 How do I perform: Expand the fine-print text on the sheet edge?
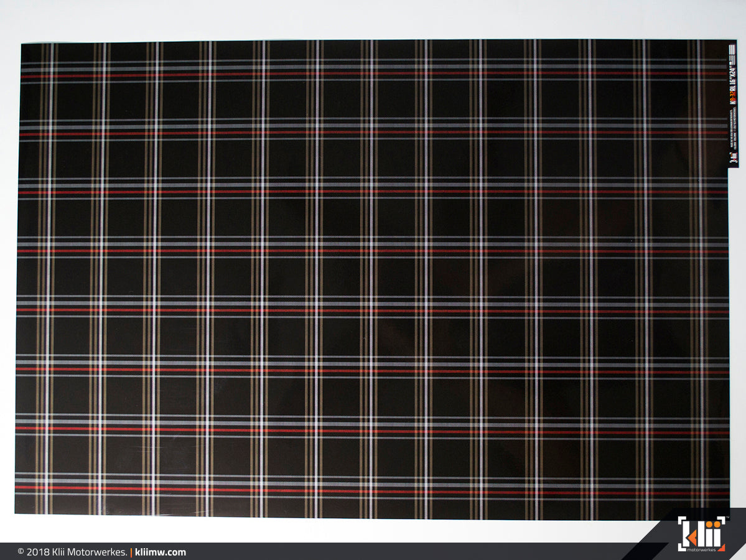(732, 127)
